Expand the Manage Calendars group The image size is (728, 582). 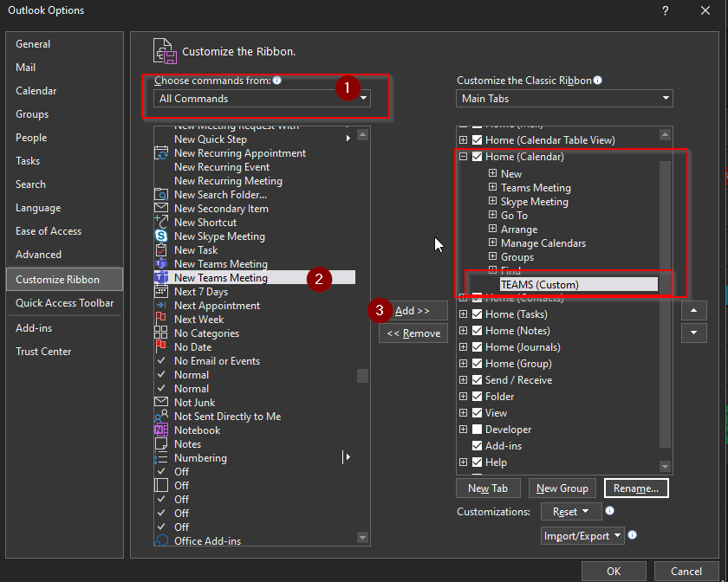pos(492,242)
